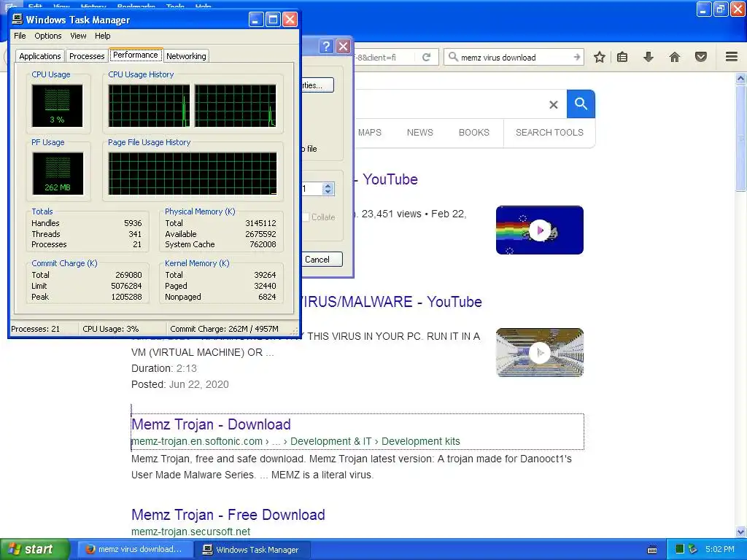The width and height of the screenshot is (747, 560).
Task: Reload the page with the refresh icon
Action: (426, 57)
